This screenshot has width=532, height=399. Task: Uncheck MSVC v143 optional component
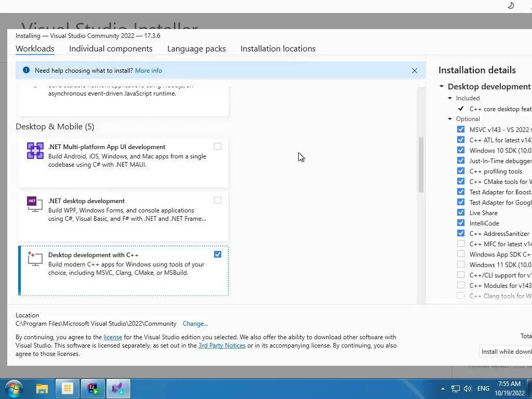click(460, 129)
